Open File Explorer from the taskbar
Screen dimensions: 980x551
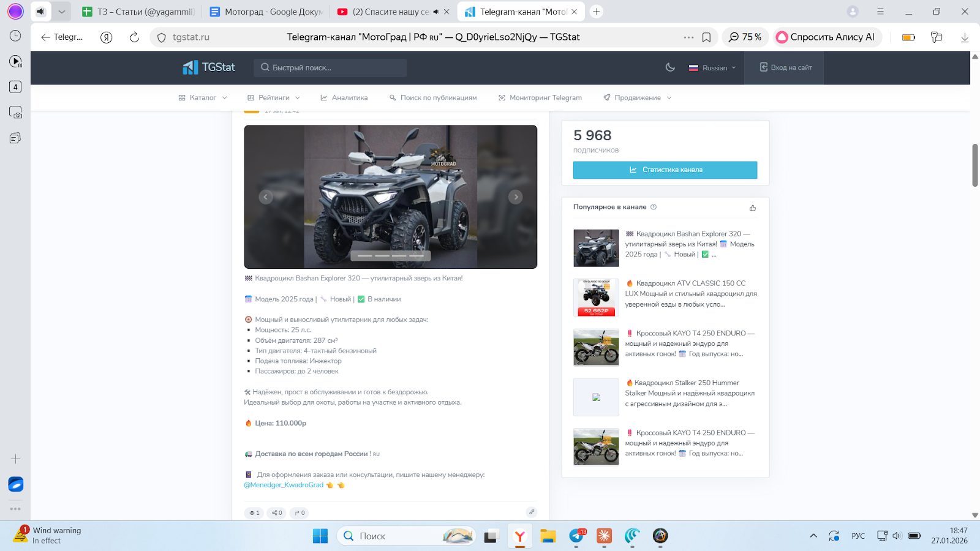pyautogui.click(x=548, y=536)
